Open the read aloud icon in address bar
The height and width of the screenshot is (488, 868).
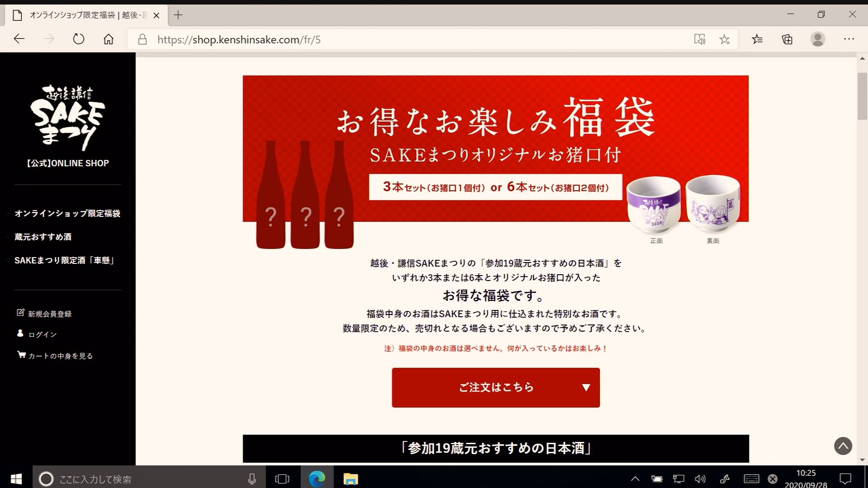tap(699, 39)
